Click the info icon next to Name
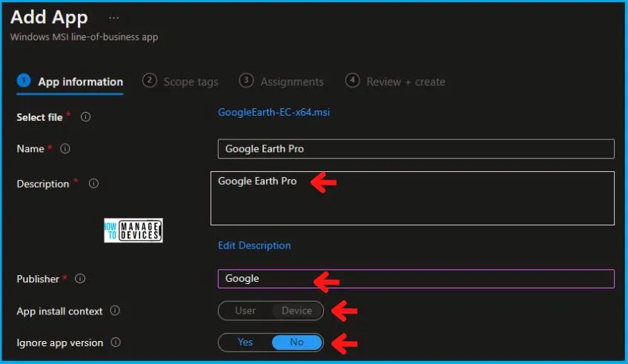The height and width of the screenshot is (364, 628). (x=65, y=148)
